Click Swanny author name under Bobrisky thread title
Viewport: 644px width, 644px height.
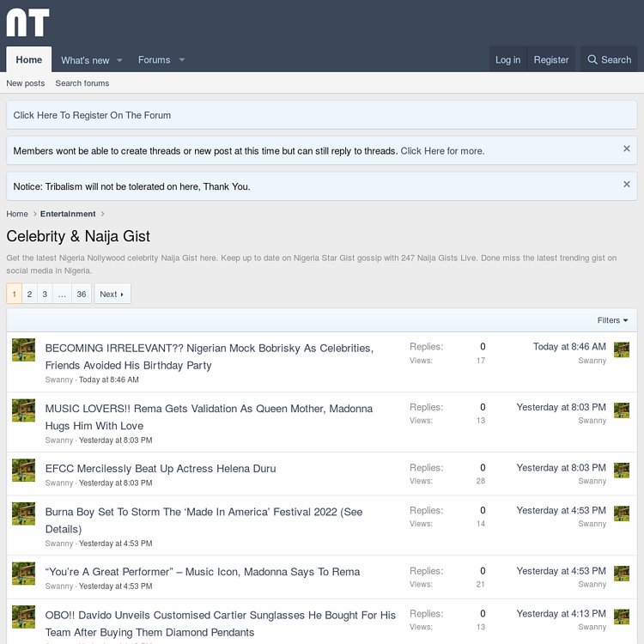59,380
